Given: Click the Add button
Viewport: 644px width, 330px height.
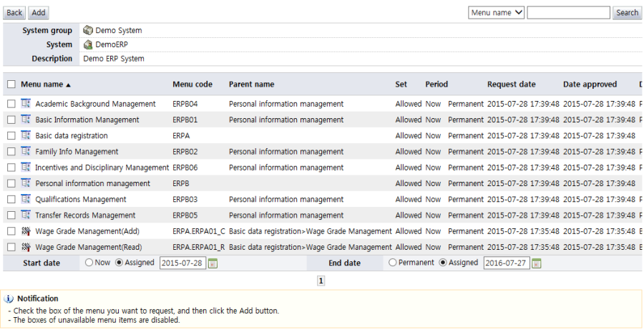Looking at the screenshot, I should [39, 13].
